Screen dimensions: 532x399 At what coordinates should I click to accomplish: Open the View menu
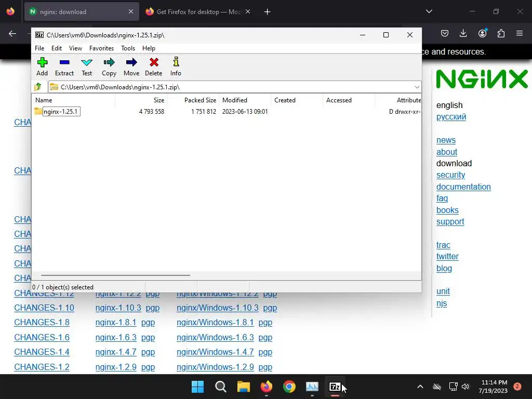(76, 48)
